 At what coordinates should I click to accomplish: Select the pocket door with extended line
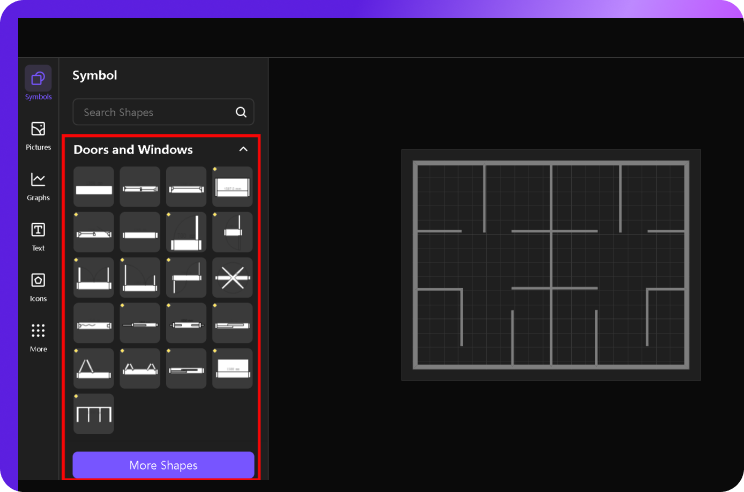140,323
